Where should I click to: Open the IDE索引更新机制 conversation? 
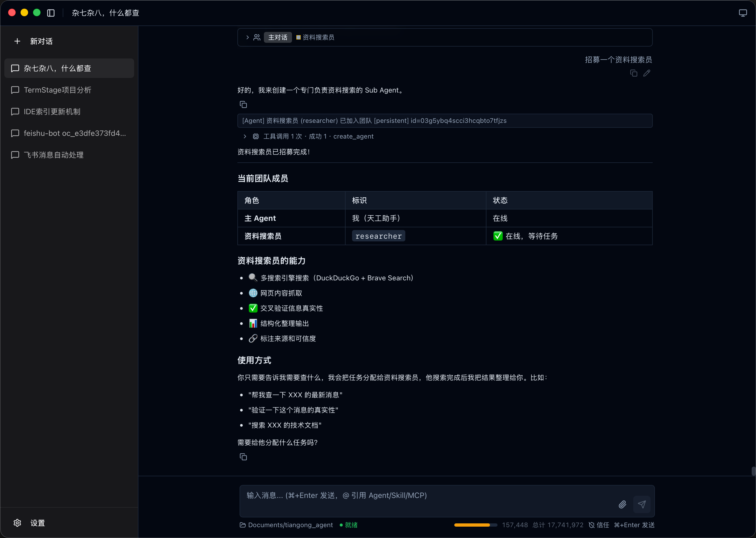click(x=69, y=112)
